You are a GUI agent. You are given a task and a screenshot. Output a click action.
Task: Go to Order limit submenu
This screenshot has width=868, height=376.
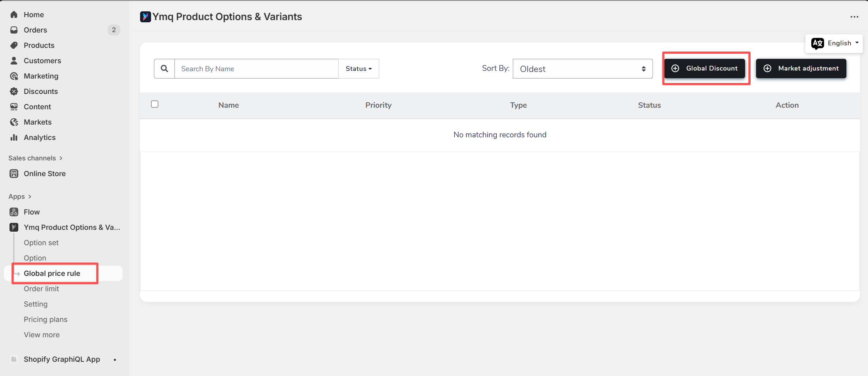(x=41, y=289)
